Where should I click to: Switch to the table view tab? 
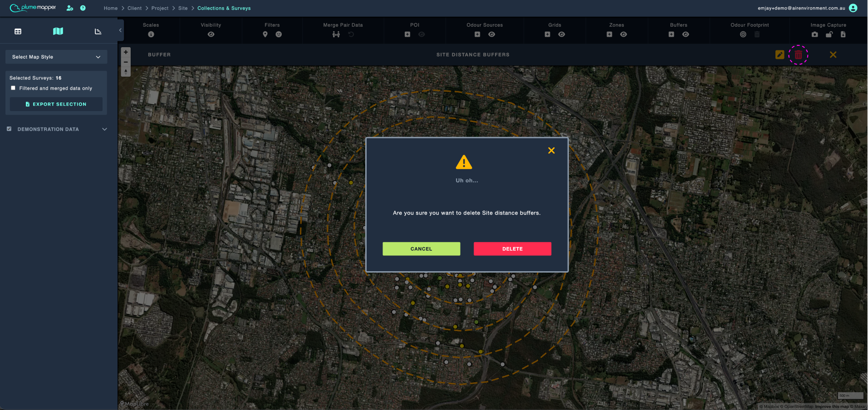18,31
